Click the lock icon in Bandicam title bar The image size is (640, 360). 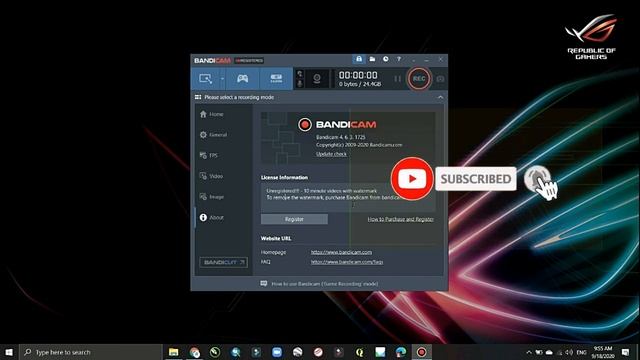[359, 59]
